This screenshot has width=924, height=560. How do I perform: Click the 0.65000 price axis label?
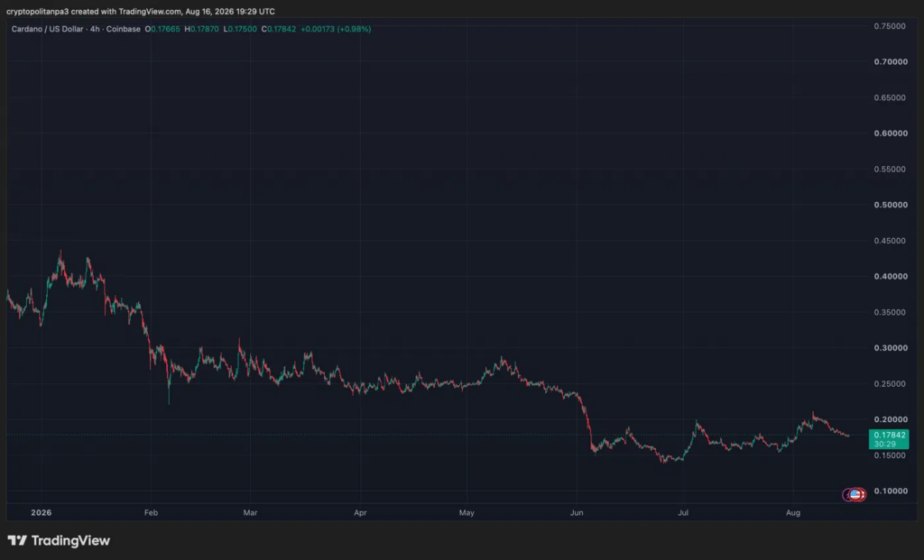[890, 97]
